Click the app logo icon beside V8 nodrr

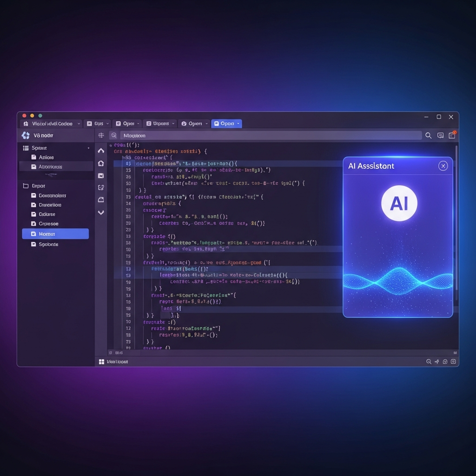(x=26, y=135)
